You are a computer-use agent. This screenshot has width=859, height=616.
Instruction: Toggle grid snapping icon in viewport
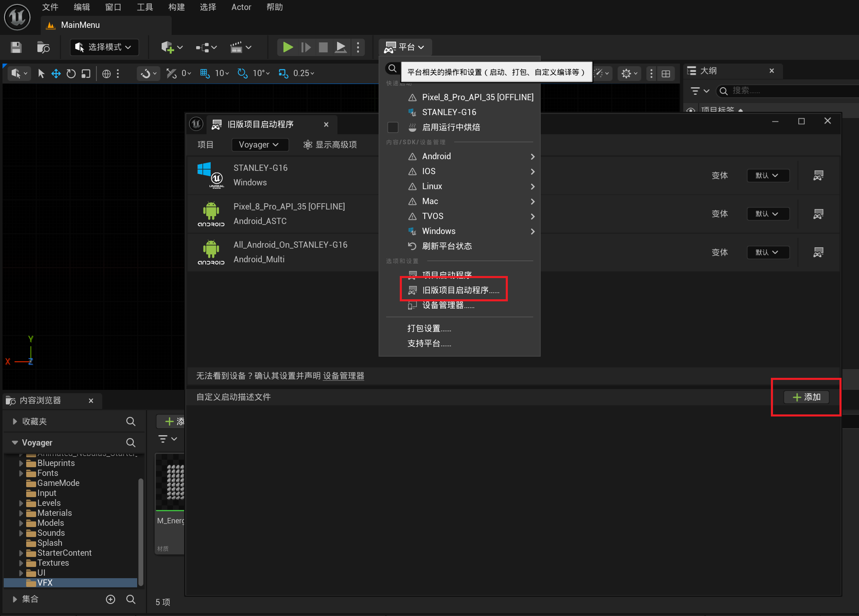pyautogui.click(x=204, y=73)
